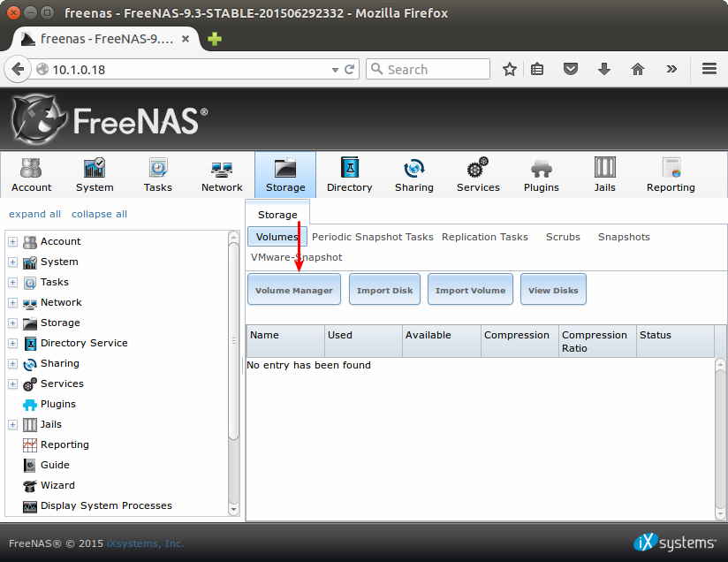Open Plugins in the sidebar tree
Image resolution: width=728 pixels, height=562 pixels.
click(x=58, y=404)
